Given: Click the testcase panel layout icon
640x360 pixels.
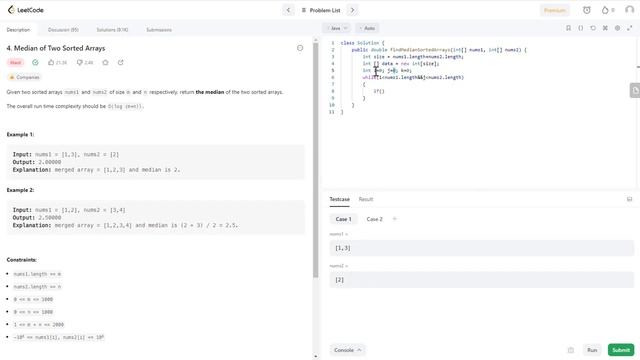Looking at the screenshot, I should [x=629, y=199].
